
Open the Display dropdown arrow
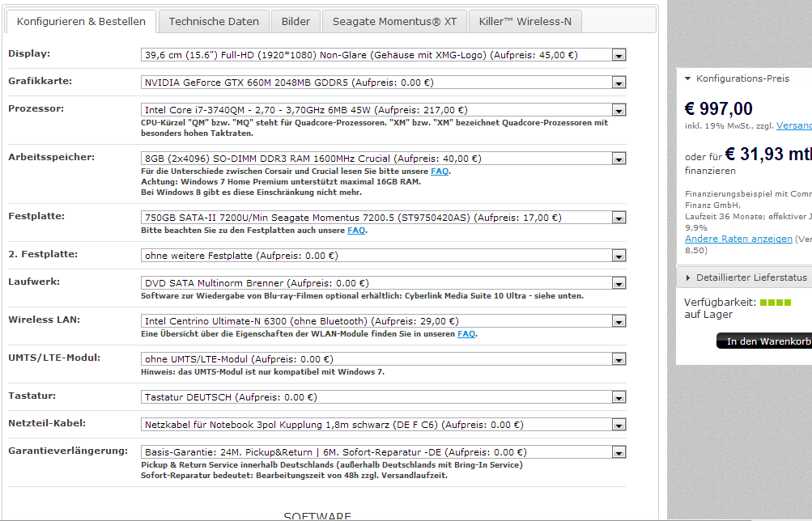[x=619, y=55]
